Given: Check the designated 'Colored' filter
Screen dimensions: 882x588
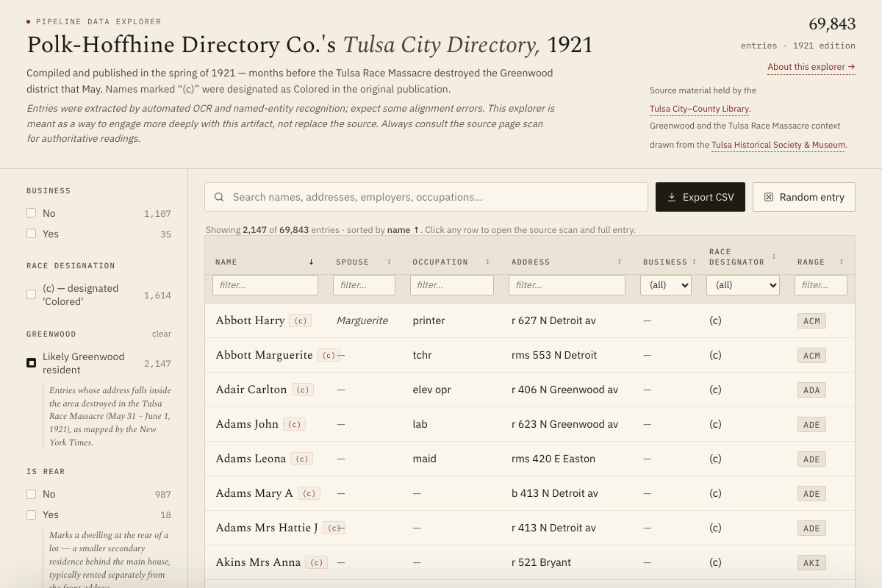Looking at the screenshot, I should tap(32, 295).
